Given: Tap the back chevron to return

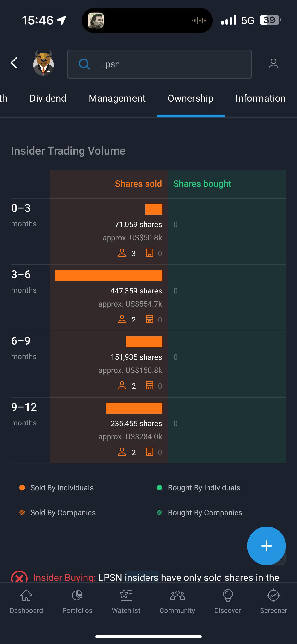Looking at the screenshot, I should pos(15,63).
